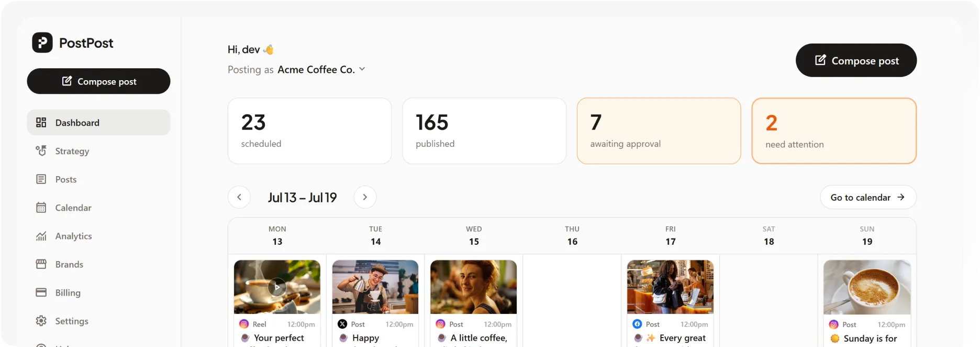Click the 'Jul 13 – Jul 19' date range
980x347 pixels.
[302, 198]
